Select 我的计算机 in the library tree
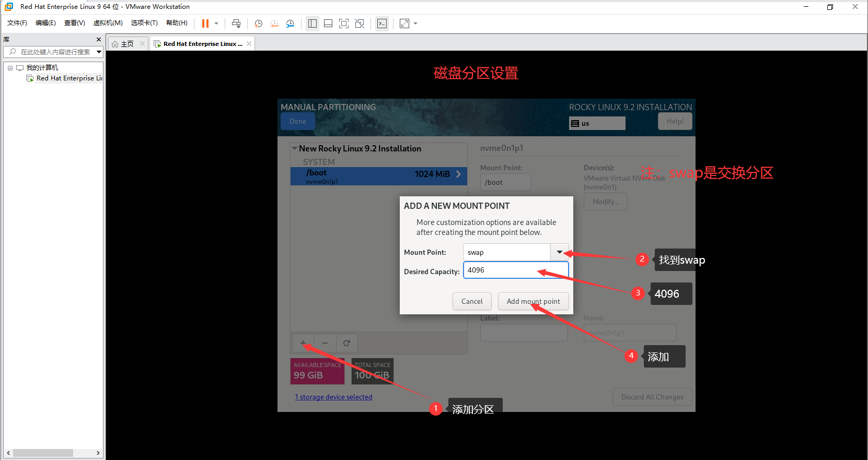Screen dimensions: 868x460 pos(42,68)
